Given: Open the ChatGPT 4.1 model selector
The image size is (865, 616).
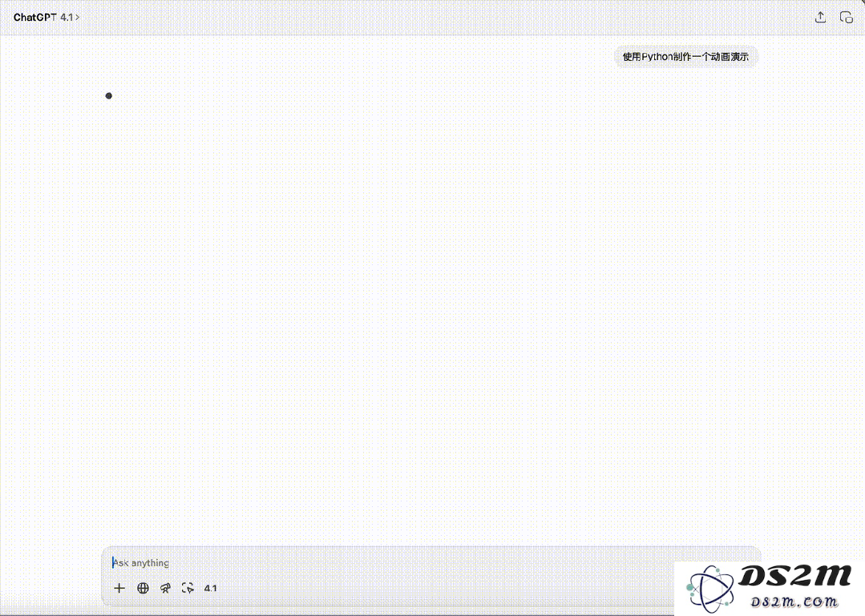Looking at the screenshot, I should click(46, 18).
